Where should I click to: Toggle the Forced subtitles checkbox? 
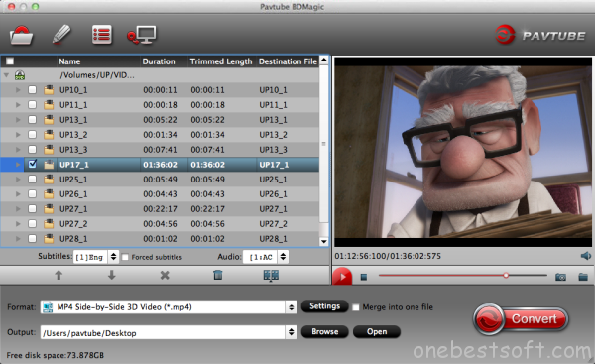pos(125,257)
